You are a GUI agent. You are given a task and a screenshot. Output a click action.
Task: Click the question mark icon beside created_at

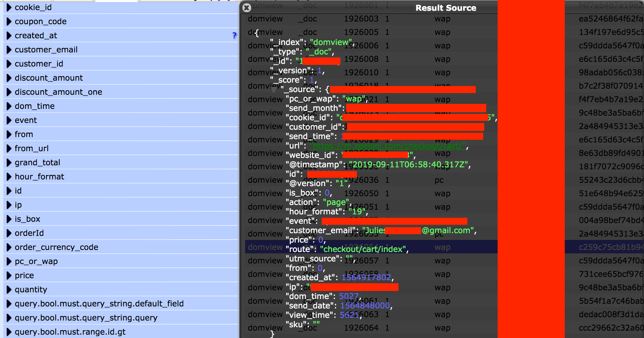[x=234, y=35]
